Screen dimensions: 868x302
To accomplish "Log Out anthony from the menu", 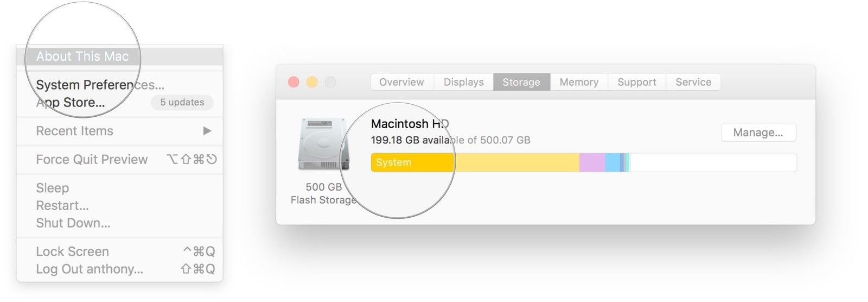I will (x=90, y=269).
